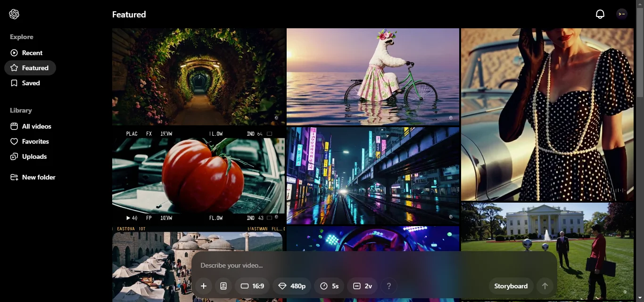This screenshot has width=644, height=302.
Task: Click the up-arrow submit button
Action: (x=545, y=286)
